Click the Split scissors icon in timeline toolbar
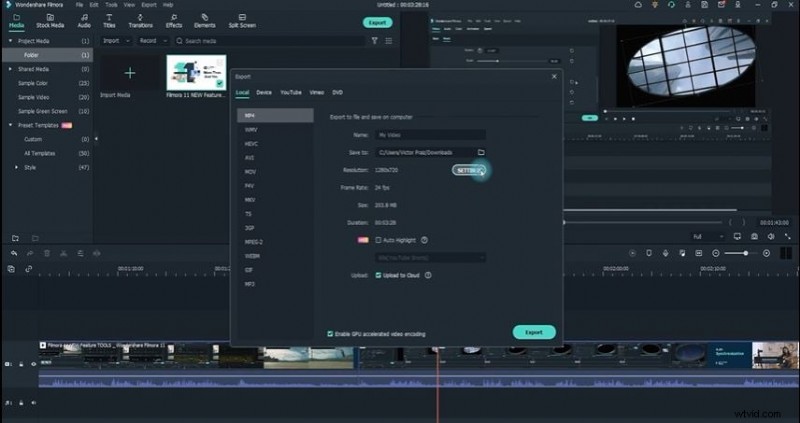 click(x=63, y=253)
